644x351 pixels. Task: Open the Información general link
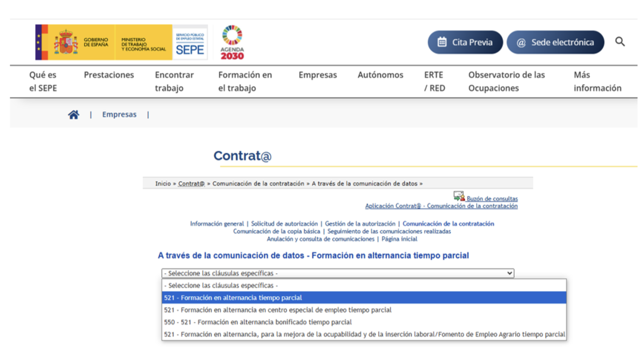click(x=217, y=224)
